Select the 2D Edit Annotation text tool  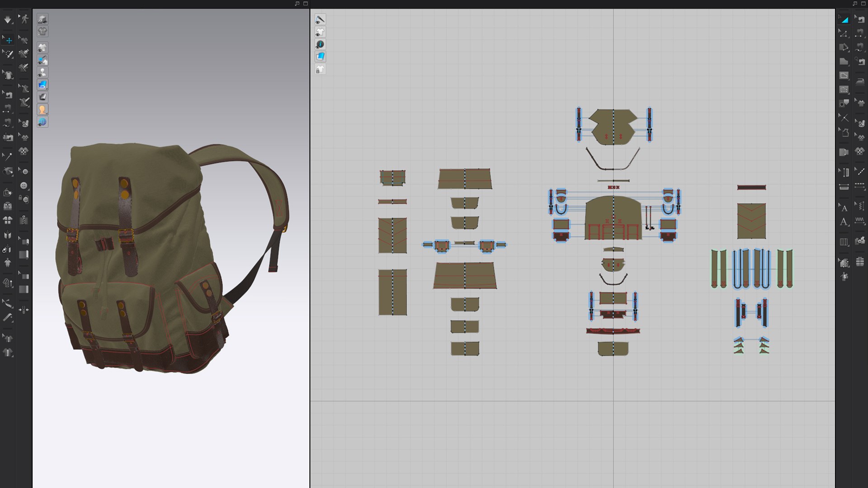point(844,208)
